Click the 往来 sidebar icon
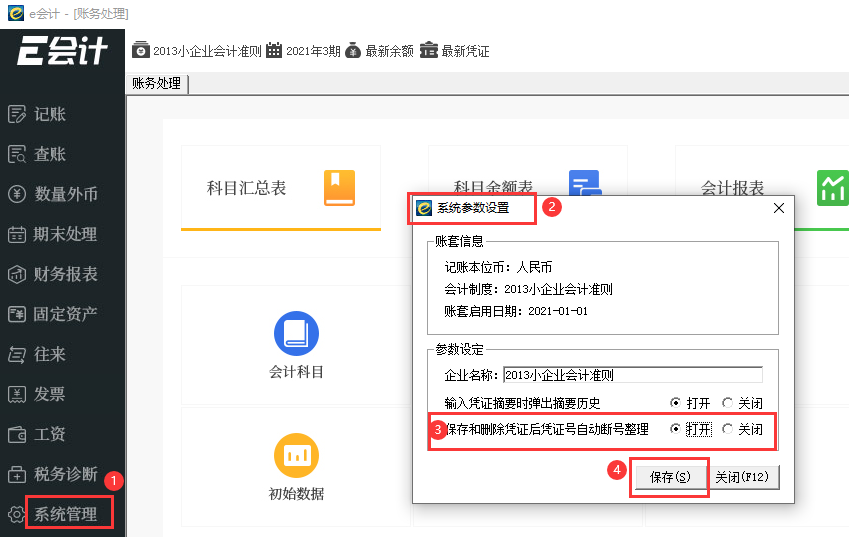849x537 pixels. point(17,354)
